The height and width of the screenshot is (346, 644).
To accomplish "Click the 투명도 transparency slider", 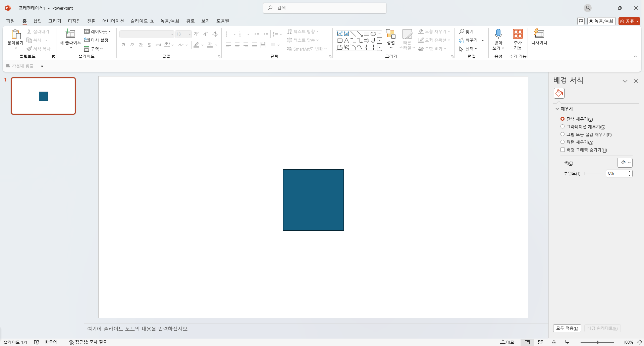I will click(x=594, y=173).
